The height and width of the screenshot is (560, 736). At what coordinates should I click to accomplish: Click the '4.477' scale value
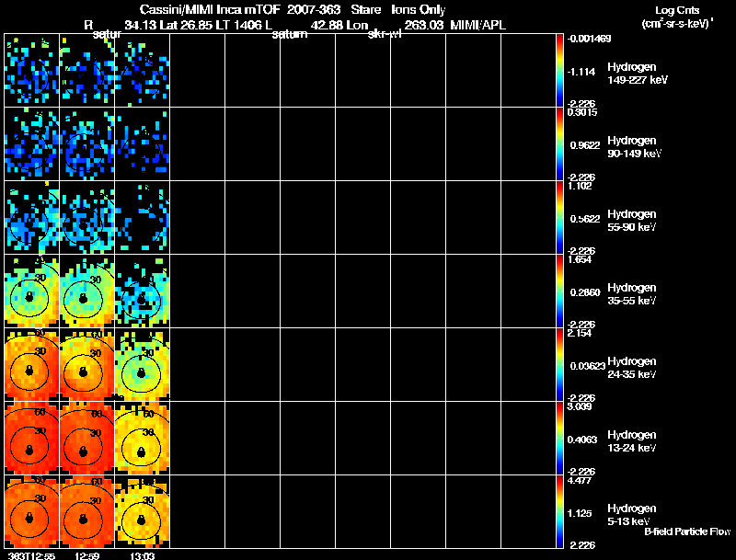pos(580,481)
